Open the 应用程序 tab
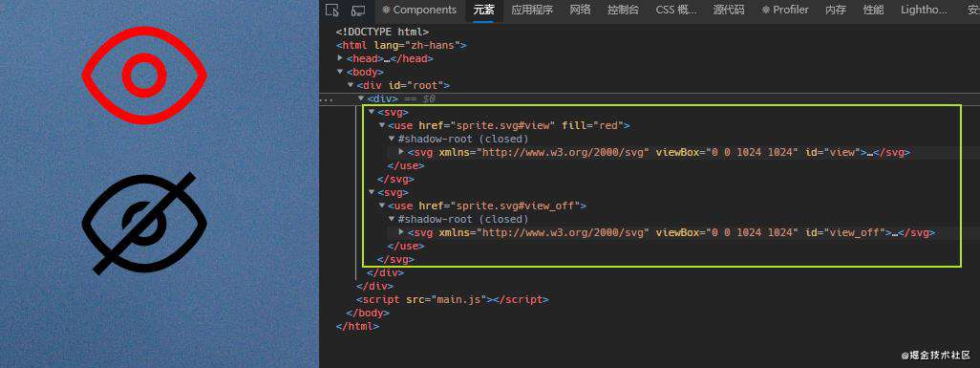This screenshot has width=980, height=368. click(532, 10)
